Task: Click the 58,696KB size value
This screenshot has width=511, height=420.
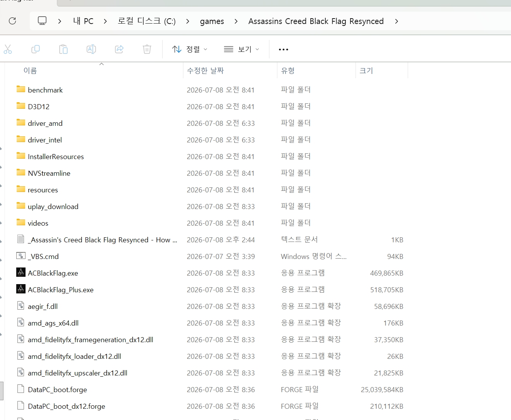Action: pyautogui.click(x=389, y=307)
